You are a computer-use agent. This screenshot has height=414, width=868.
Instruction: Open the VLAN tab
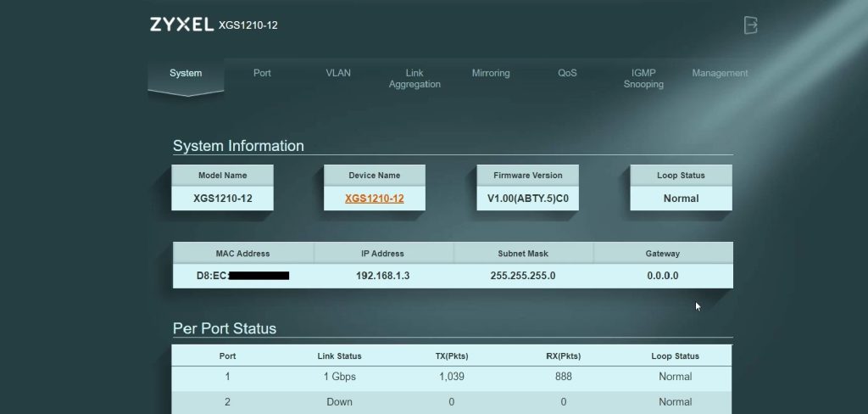click(x=338, y=73)
